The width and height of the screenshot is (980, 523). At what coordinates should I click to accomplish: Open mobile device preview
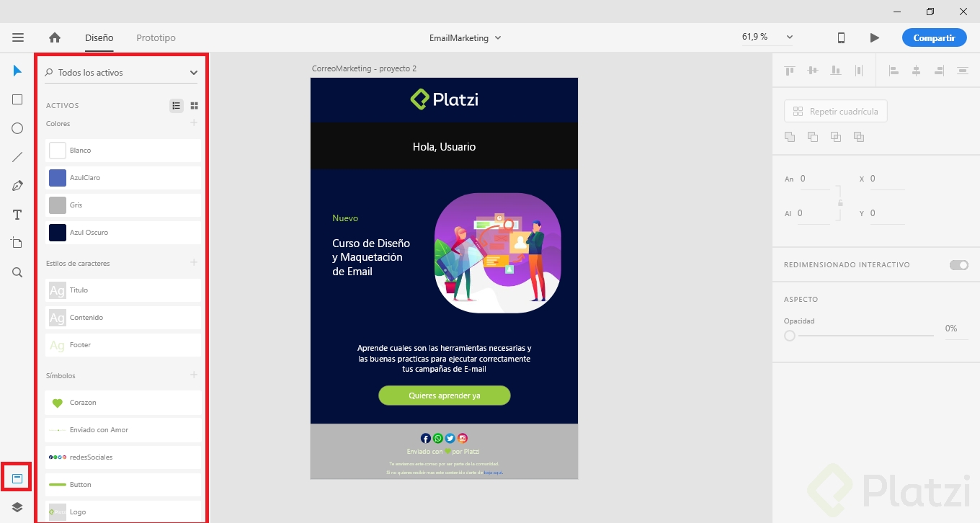tap(841, 37)
